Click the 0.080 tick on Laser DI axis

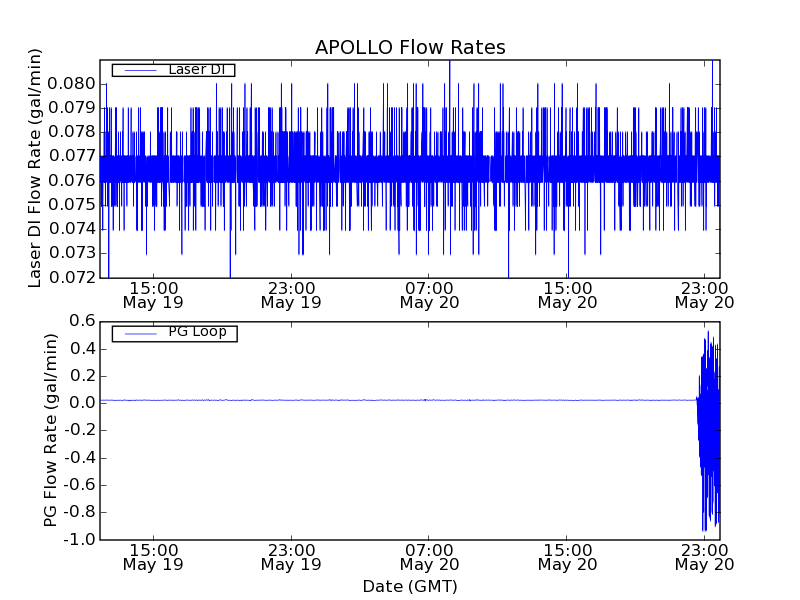[71, 84]
